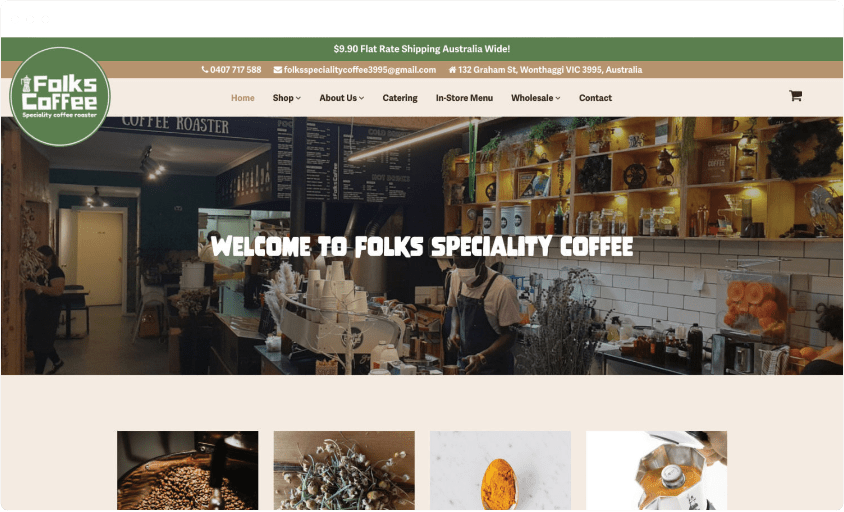Image resolution: width=844 pixels, height=512 pixels.
Task: Click the folksspecialitycoffee3995@gmail.com email link
Action: coord(360,69)
